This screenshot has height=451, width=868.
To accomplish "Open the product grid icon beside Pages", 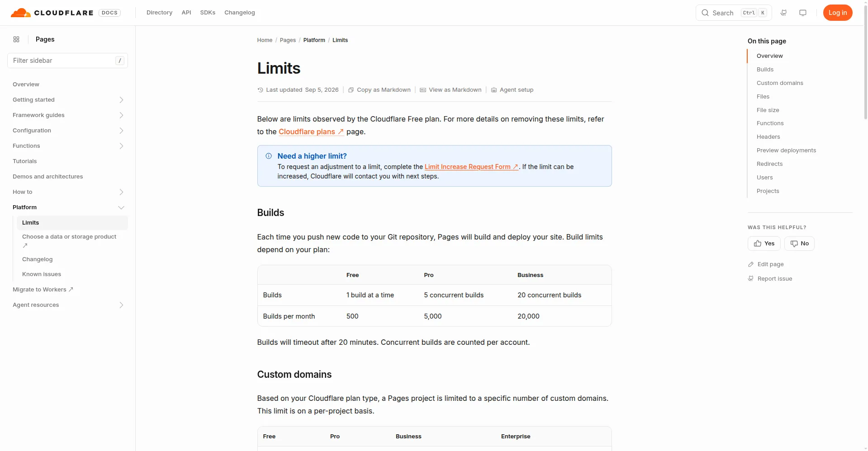I will (16, 39).
